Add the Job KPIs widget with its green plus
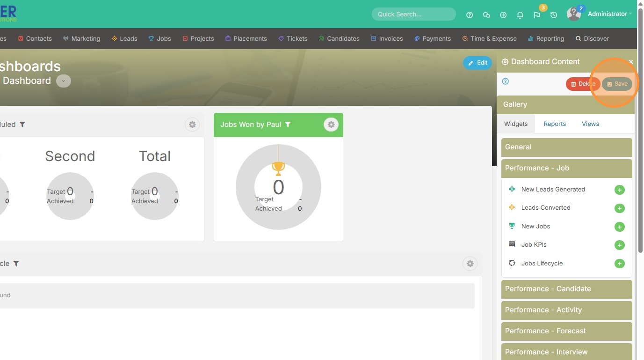Screen dimensions: 644x360 pyautogui.click(x=620, y=245)
